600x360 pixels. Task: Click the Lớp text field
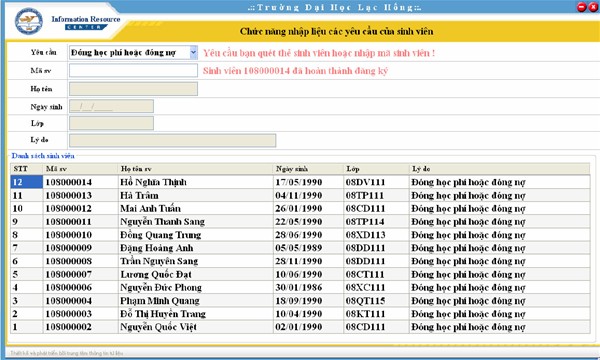coord(111,123)
